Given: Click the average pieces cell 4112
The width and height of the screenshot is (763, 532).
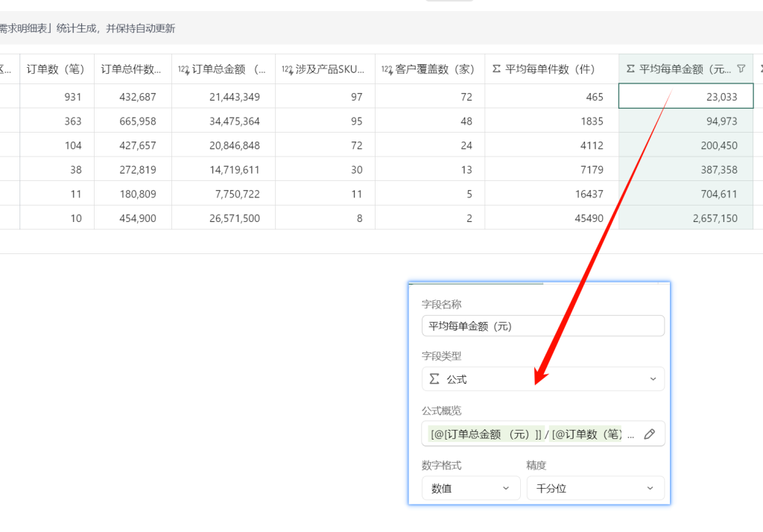Looking at the screenshot, I should [x=552, y=145].
